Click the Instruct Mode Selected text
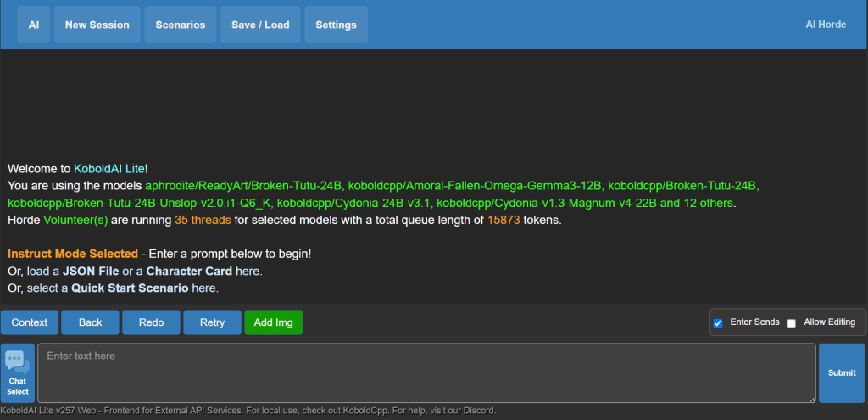 (x=73, y=254)
